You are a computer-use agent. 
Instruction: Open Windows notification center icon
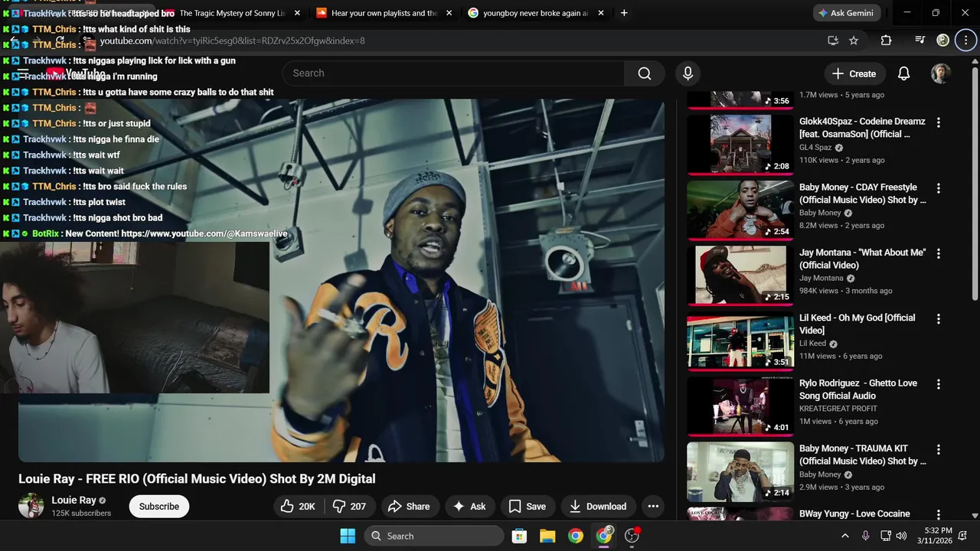(x=963, y=536)
